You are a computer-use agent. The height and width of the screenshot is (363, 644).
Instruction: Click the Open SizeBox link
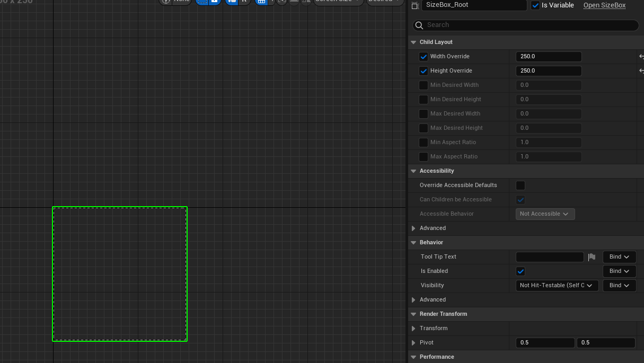pyautogui.click(x=604, y=5)
